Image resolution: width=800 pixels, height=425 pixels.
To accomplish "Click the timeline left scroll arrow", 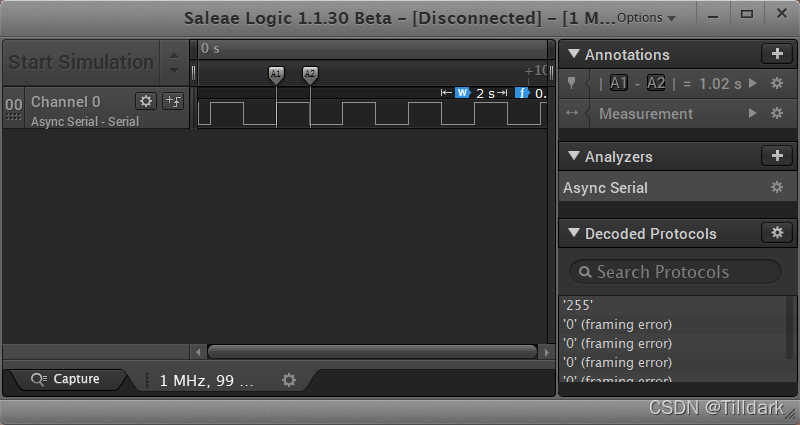I will (x=198, y=352).
